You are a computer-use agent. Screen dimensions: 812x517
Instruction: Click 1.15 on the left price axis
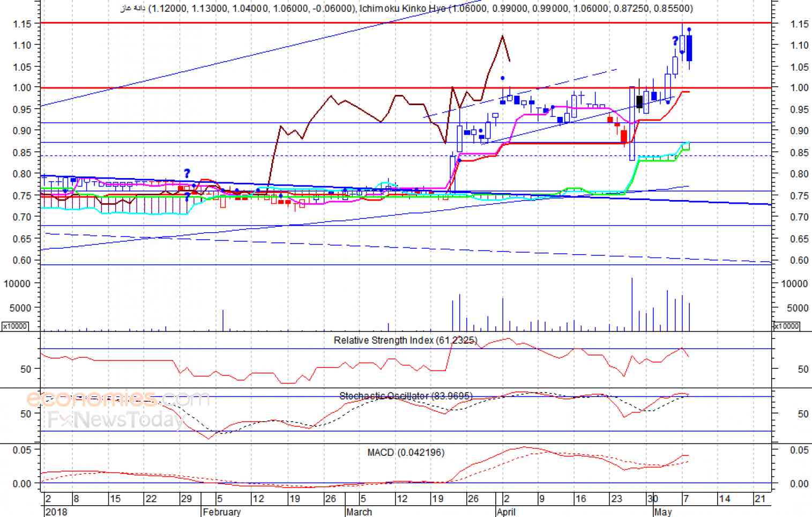22,24
